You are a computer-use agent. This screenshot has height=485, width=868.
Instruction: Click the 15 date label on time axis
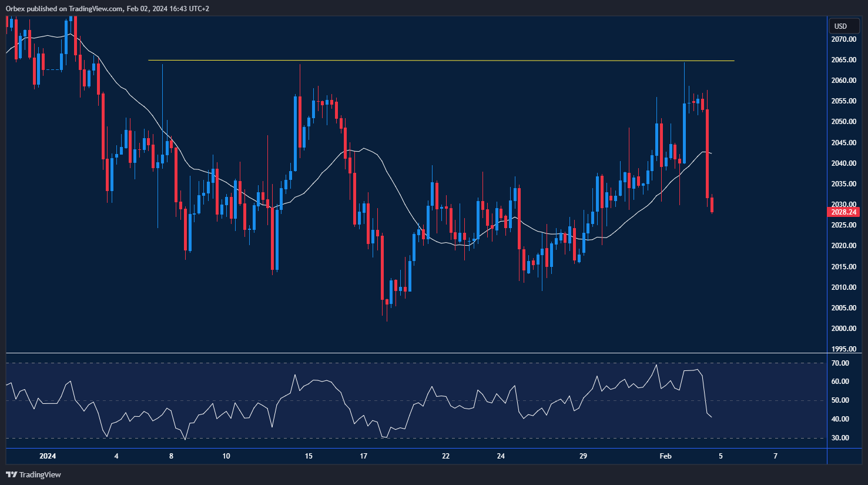309,456
